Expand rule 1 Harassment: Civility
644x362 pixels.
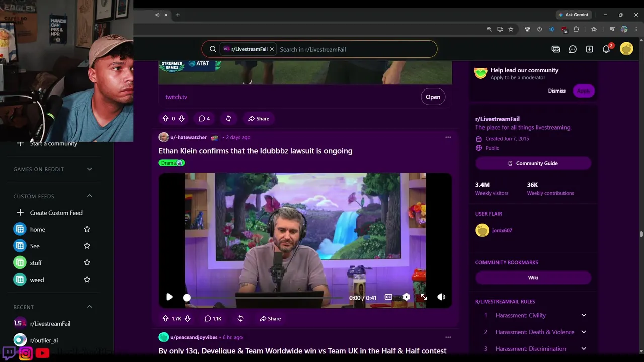[x=584, y=315]
